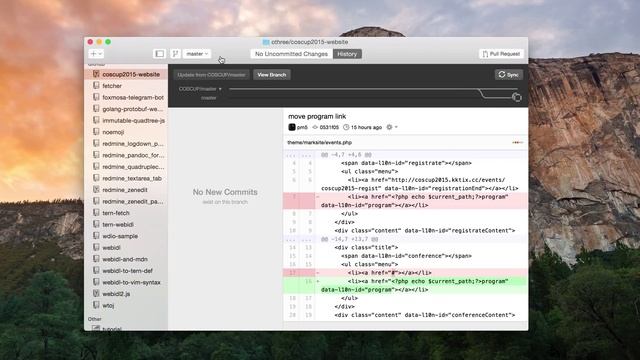The image size is (640, 360).
Task: Click the folder icon in window title
Action: 266,42
